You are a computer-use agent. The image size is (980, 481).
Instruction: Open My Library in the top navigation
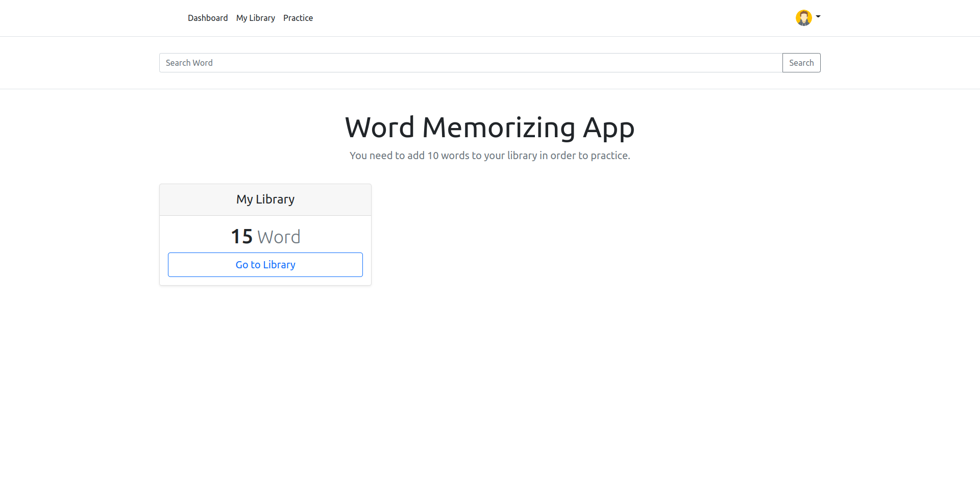coord(256,18)
